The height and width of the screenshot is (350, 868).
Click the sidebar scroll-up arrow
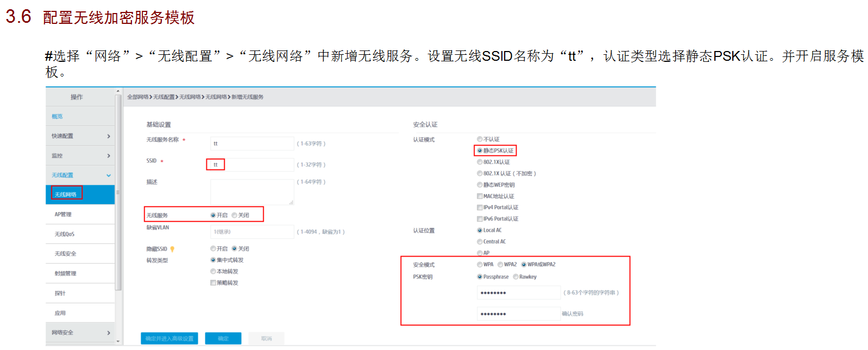(118, 91)
